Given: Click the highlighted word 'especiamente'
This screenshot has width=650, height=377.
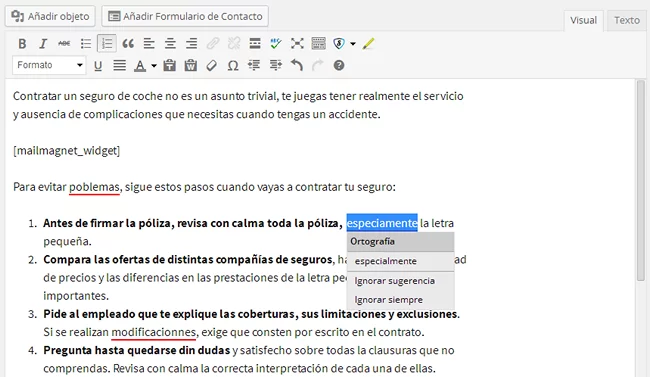Looking at the screenshot, I should point(382,223).
